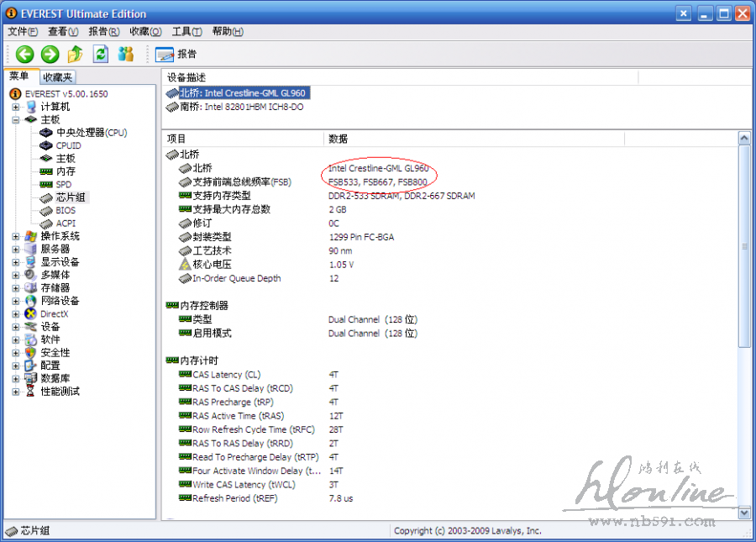The height and width of the screenshot is (542, 756).
Task: Expand the 多媒体 tree node
Action: [16, 275]
